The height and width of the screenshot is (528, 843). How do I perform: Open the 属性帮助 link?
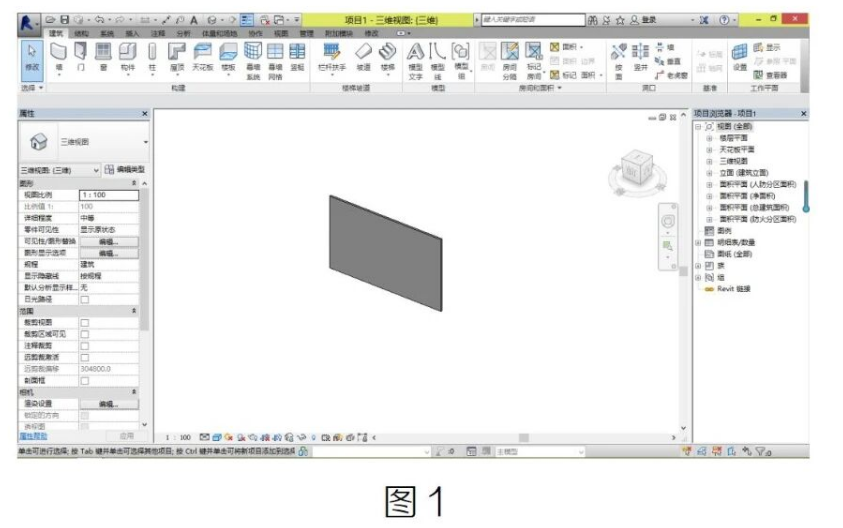33,436
